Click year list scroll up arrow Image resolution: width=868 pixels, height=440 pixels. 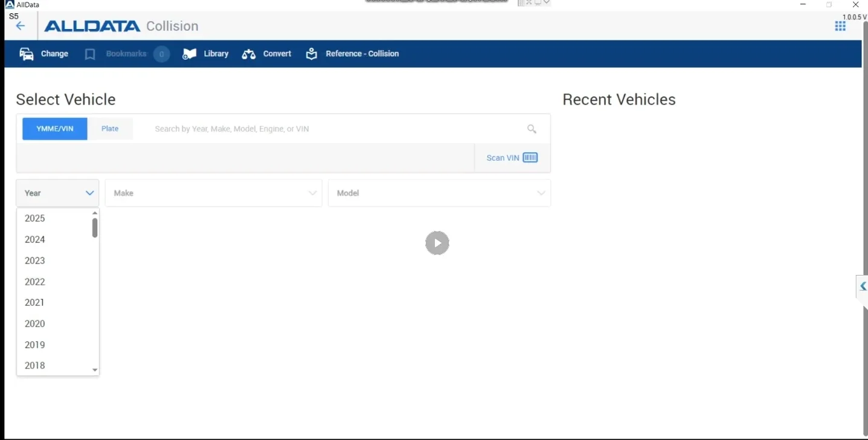coord(95,213)
